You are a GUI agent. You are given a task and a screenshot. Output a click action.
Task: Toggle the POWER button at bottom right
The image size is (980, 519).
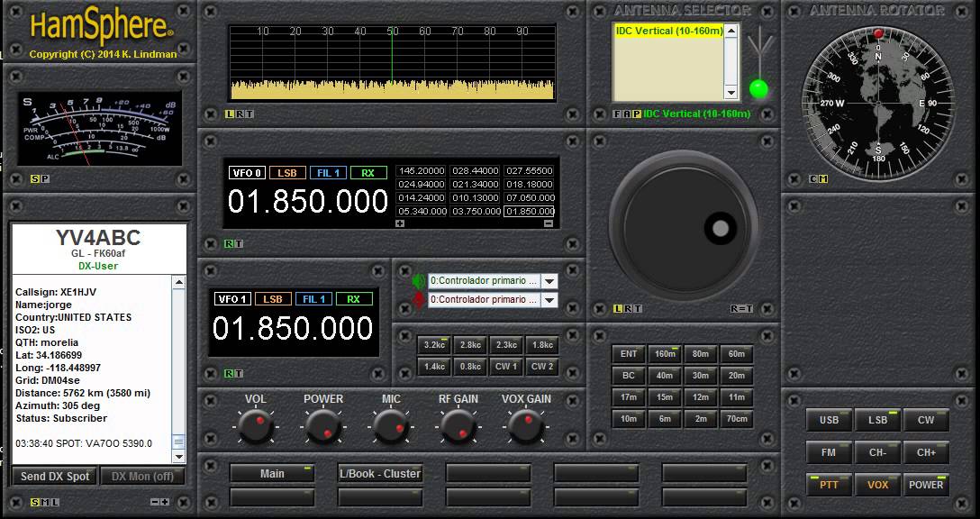tap(926, 485)
